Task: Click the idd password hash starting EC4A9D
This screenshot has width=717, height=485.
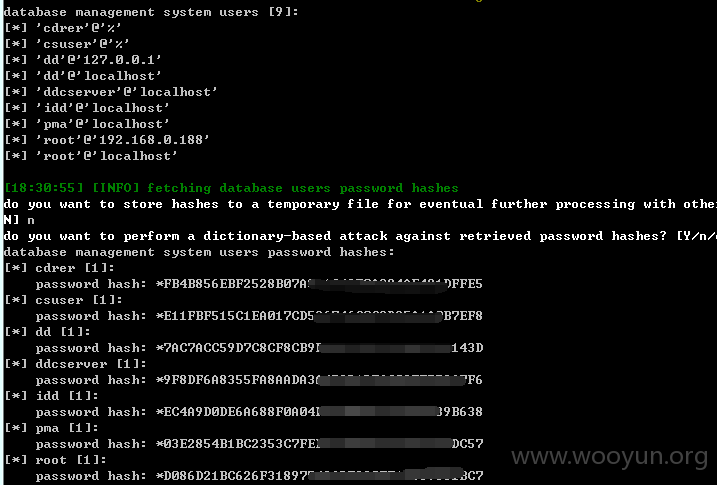Action: coord(319,412)
